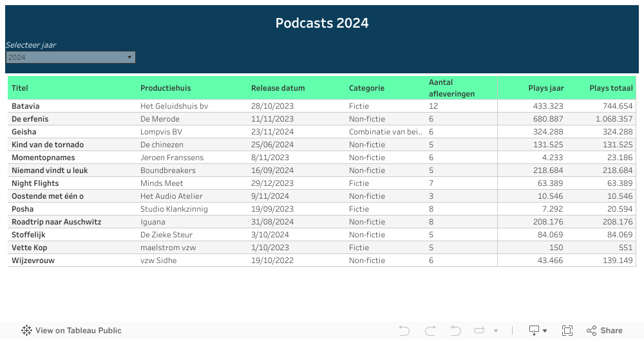This screenshot has width=644, height=339.
Task: Select the Titel column header
Action: (x=20, y=88)
